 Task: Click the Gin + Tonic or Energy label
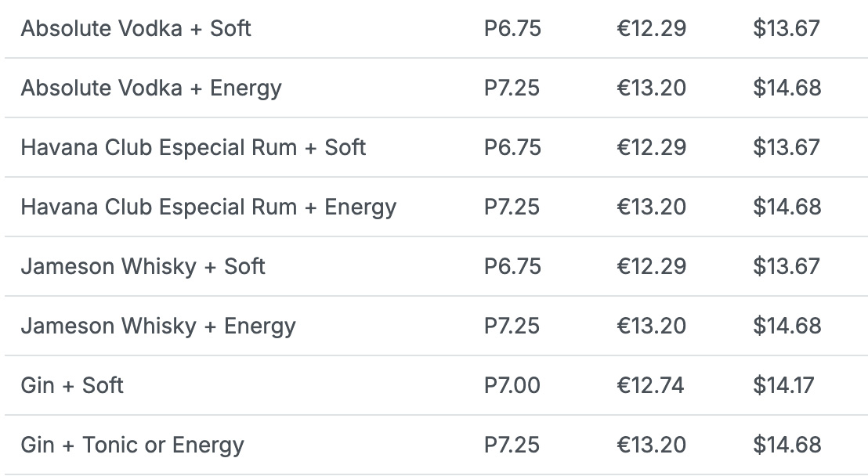132,445
